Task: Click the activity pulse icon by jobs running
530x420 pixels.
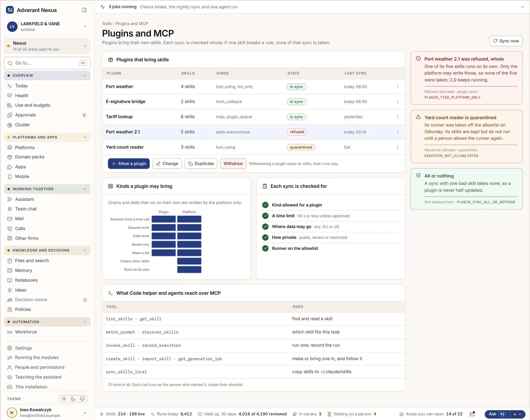Action: pos(103,7)
